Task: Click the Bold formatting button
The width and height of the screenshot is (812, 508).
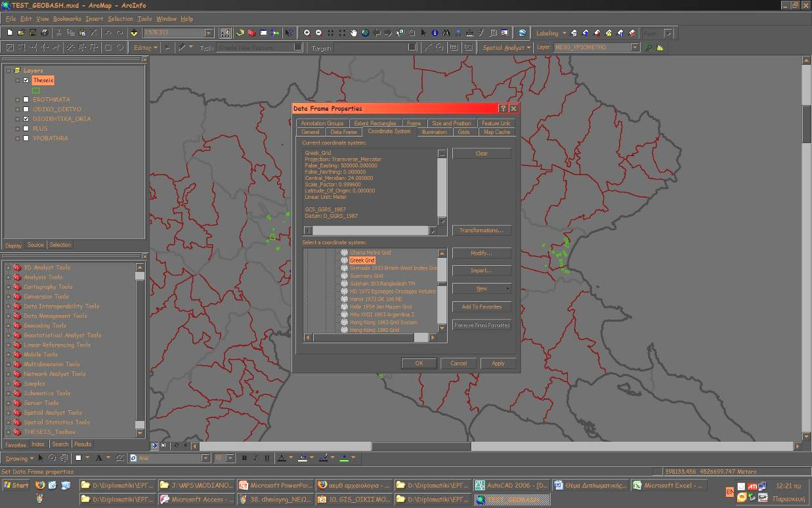Action: pyautogui.click(x=244, y=457)
